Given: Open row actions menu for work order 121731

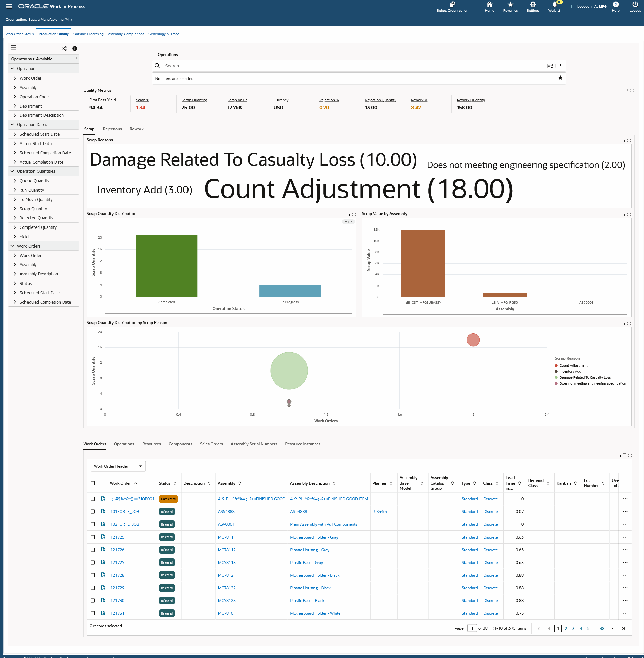Looking at the screenshot, I should pos(625,613).
